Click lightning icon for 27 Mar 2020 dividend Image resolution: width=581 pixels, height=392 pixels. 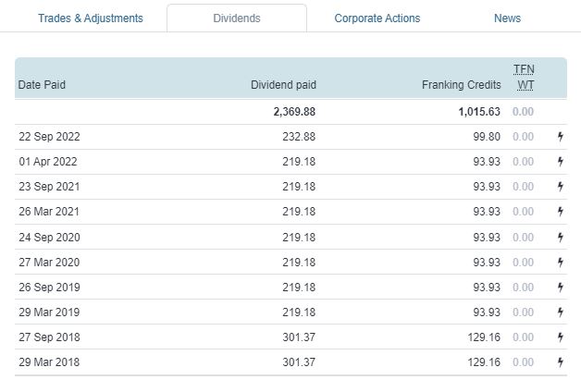tap(561, 263)
